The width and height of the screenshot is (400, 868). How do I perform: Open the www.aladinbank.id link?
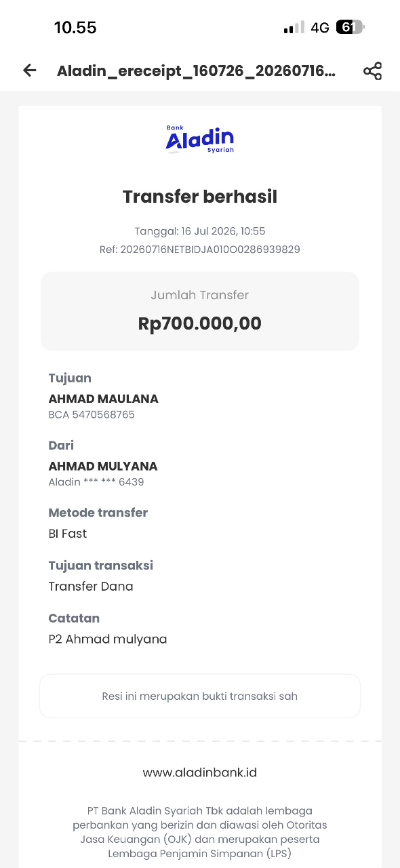pos(200,772)
